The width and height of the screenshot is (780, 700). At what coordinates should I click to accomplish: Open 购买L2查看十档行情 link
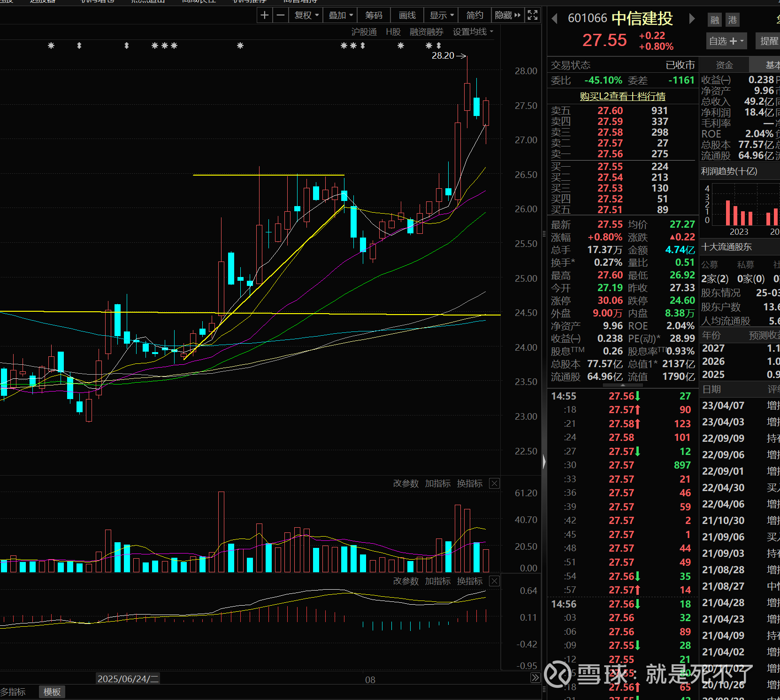coord(623,96)
